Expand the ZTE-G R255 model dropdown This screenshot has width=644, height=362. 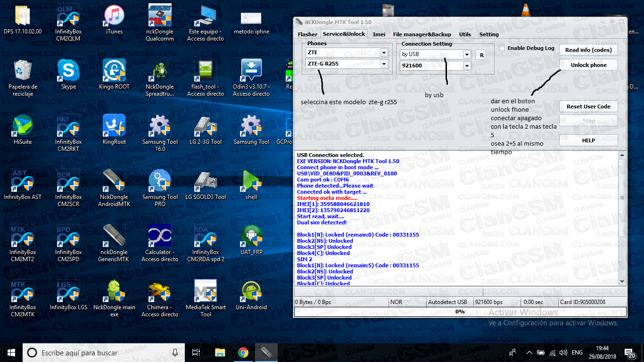(384, 64)
